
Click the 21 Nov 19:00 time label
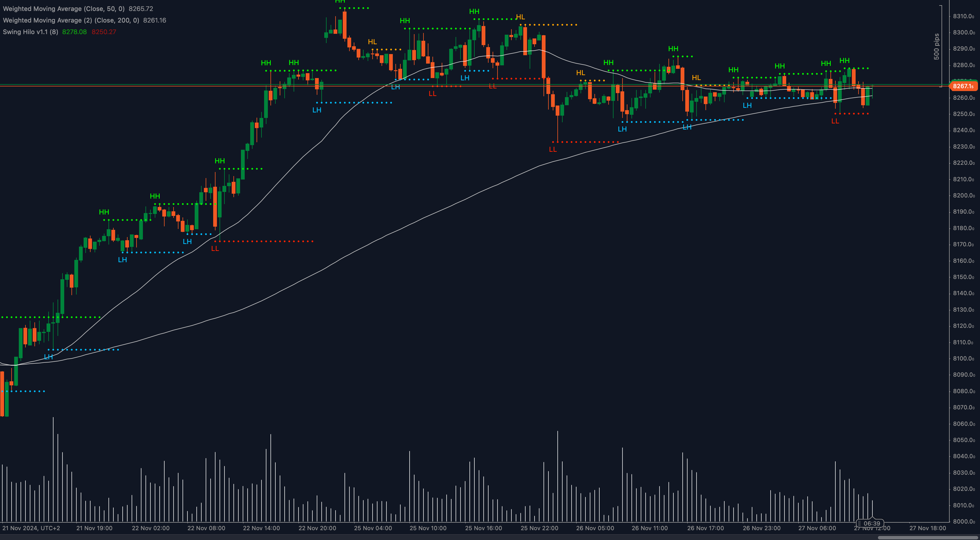pyautogui.click(x=94, y=528)
